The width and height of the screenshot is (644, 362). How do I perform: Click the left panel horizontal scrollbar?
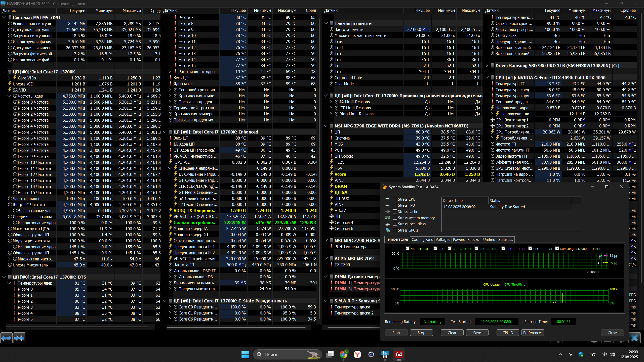(77, 327)
